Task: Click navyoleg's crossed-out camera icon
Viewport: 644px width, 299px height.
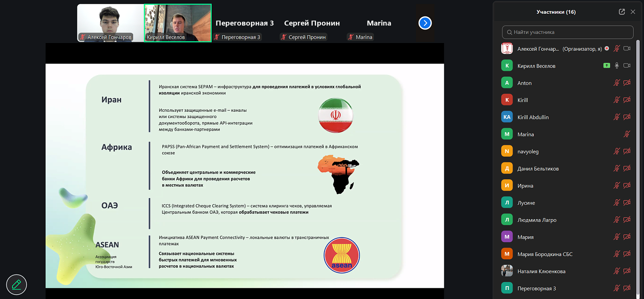Action: pos(627,151)
